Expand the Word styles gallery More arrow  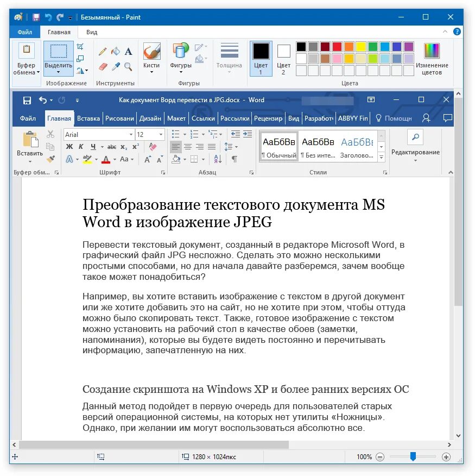[x=381, y=157]
